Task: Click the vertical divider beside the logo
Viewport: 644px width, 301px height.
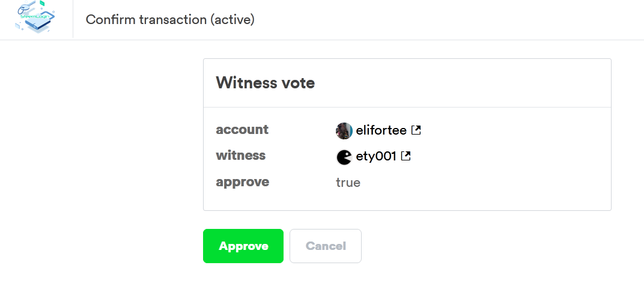Action: point(73,19)
